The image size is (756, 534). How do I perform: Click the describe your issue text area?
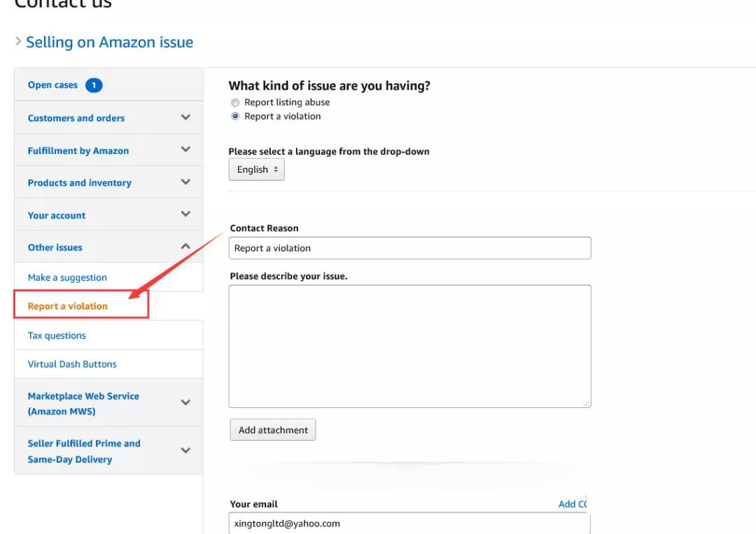coord(409,346)
